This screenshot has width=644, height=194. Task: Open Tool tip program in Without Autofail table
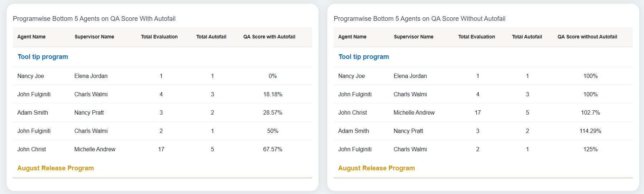tap(363, 57)
